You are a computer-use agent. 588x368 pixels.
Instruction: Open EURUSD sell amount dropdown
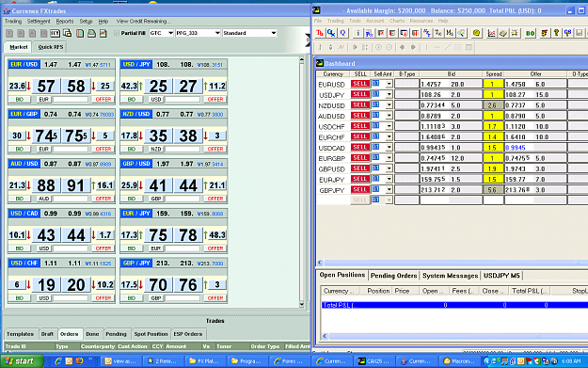point(389,84)
